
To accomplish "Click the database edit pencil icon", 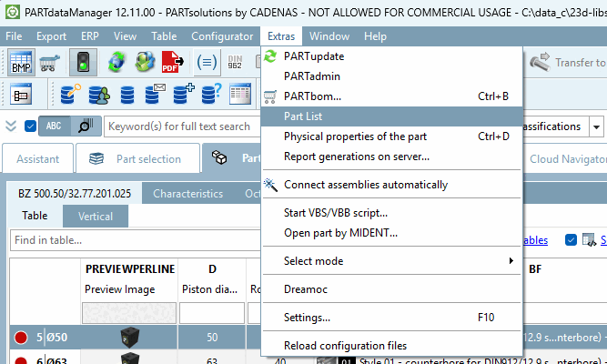I will tap(70, 94).
